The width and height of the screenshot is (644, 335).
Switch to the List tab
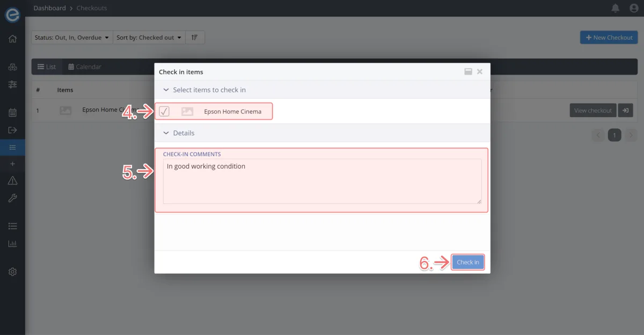tap(47, 67)
